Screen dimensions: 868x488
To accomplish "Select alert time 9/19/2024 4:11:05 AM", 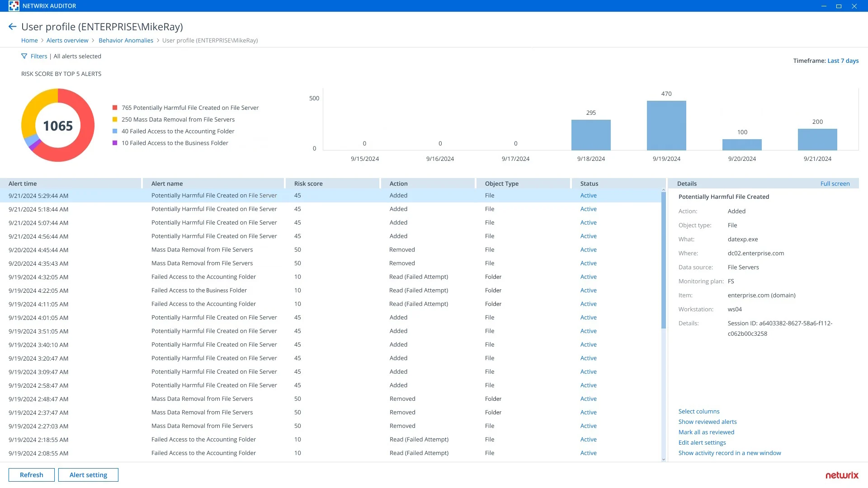I will 38,305.
